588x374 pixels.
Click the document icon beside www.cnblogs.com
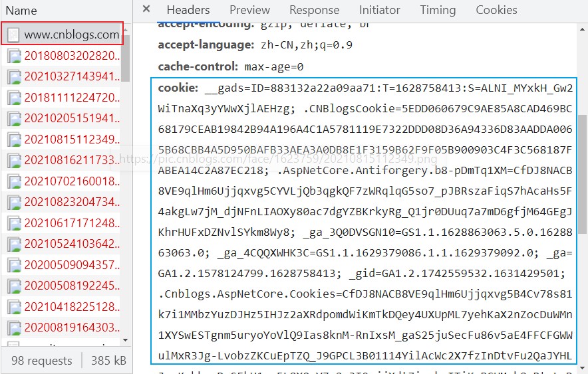pyautogui.click(x=13, y=35)
